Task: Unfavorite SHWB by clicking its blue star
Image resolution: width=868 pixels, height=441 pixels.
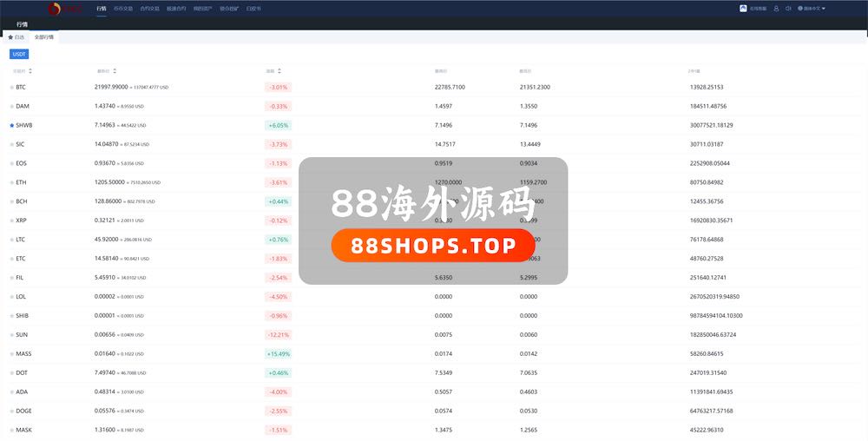Action: [12, 125]
